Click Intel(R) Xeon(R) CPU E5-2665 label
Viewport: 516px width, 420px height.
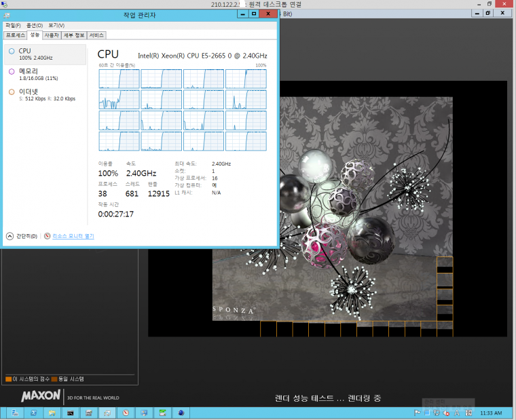coord(202,56)
